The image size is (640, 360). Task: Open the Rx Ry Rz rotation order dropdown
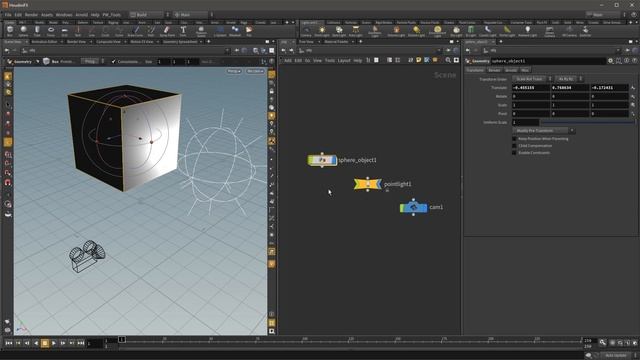click(x=569, y=79)
